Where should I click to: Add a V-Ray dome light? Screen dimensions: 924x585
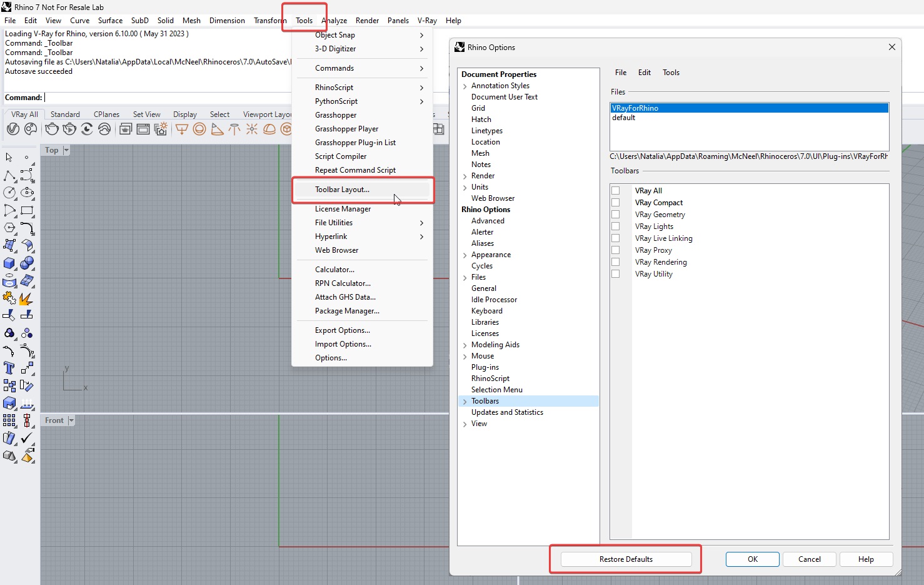[269, 129]
